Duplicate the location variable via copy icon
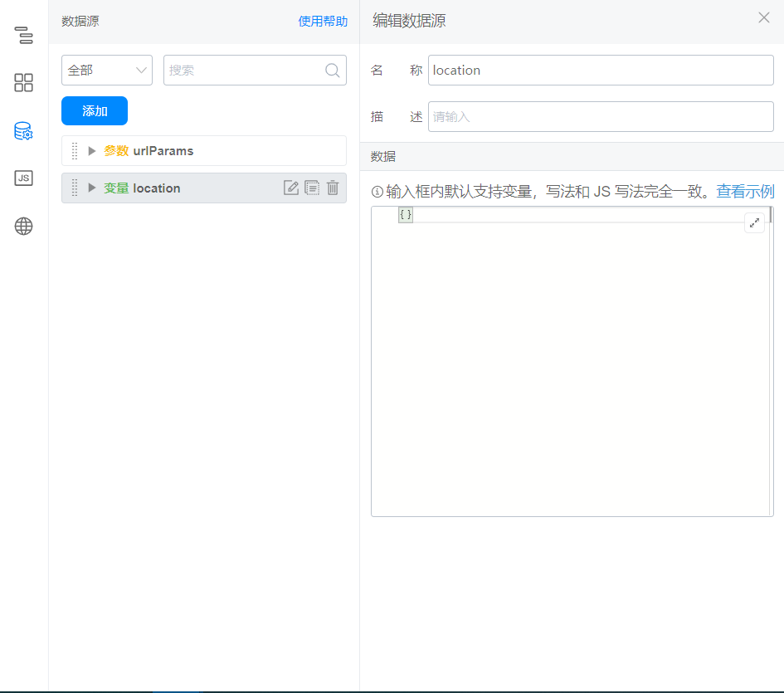This screenshot has height=693, width=784. point(312,188)
